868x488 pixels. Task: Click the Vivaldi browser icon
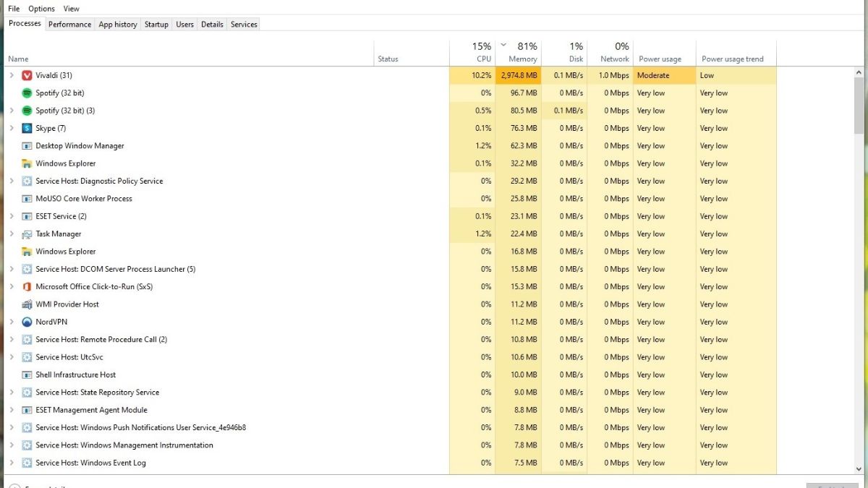[26, 75]
